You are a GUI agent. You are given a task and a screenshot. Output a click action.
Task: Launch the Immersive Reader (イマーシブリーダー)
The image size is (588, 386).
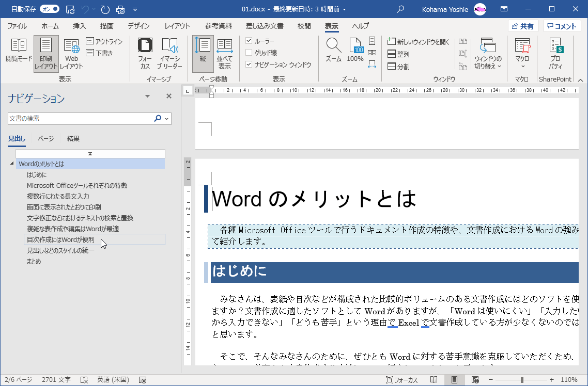[x=169, y=53]
